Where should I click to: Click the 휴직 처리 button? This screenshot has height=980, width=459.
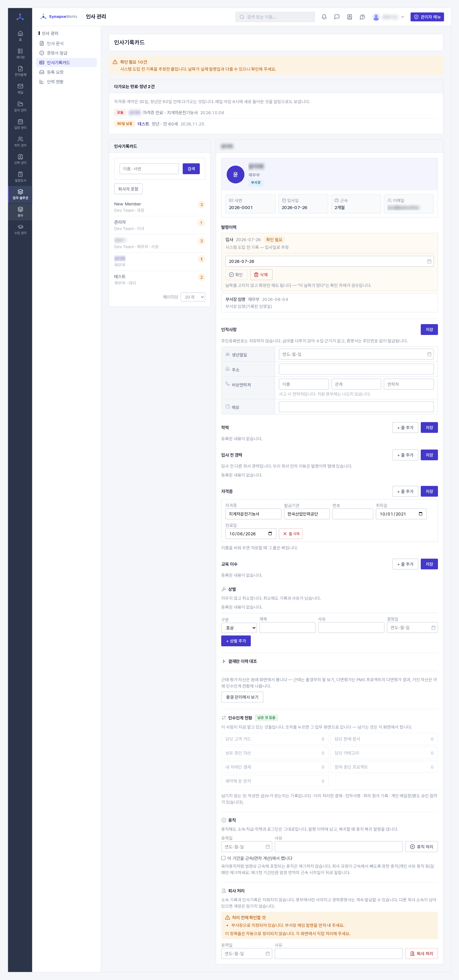pyautogui.click(x=421, y=846)
